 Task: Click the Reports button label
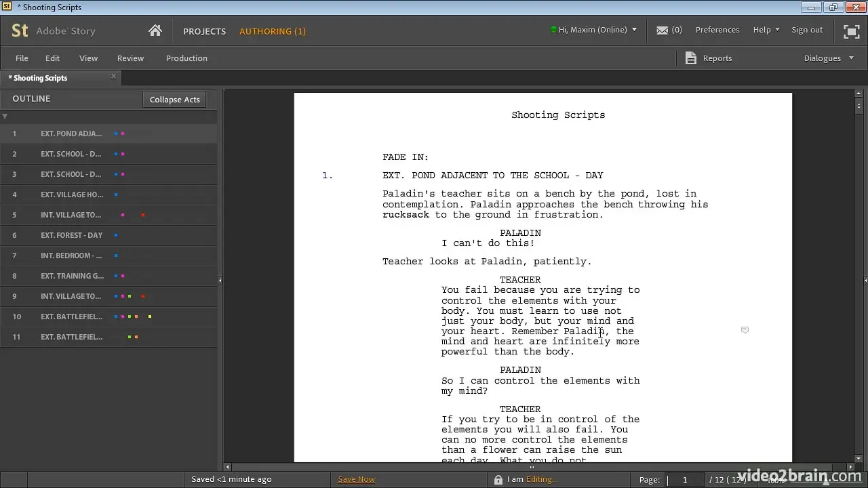pyautogui.click(x=717, y=58)
